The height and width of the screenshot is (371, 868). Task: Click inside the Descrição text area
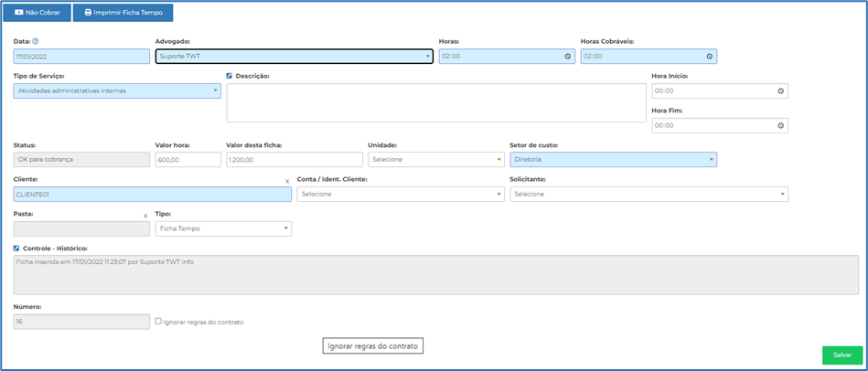pyautogui.click(x=435, y=102)
